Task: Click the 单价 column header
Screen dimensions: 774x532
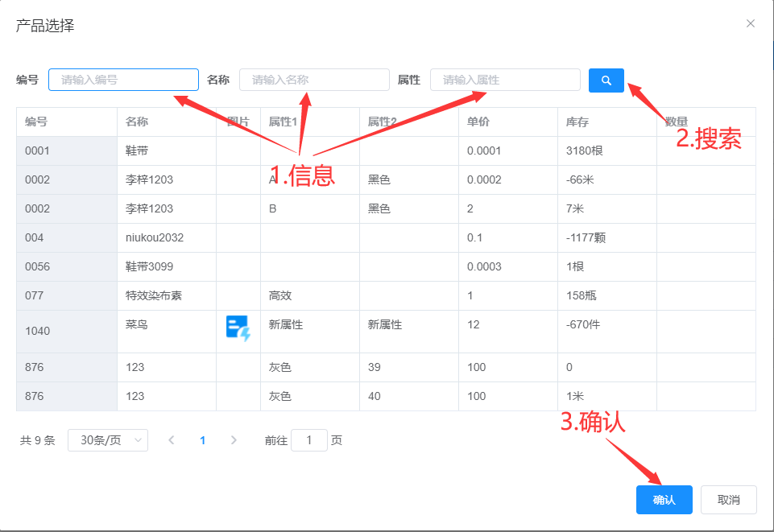Action: coord(478,122)
